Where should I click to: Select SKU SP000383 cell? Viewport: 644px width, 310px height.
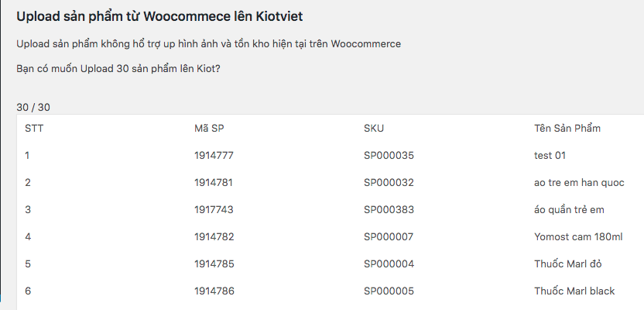(x=389, y=210)
